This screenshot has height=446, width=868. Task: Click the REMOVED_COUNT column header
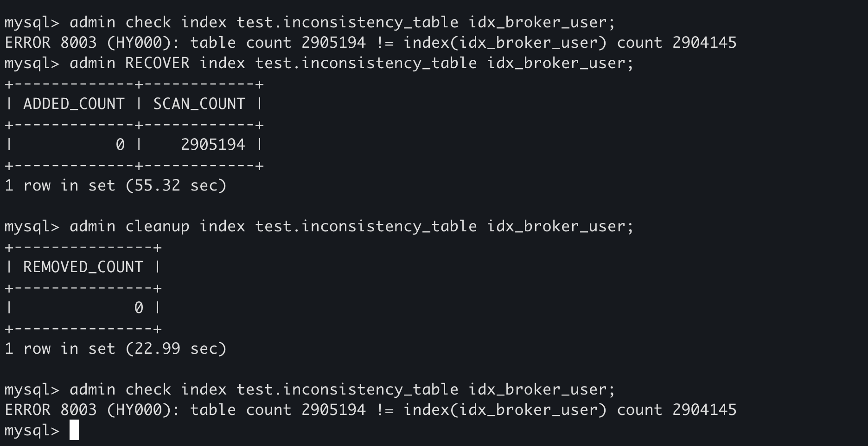click(83, 267)
